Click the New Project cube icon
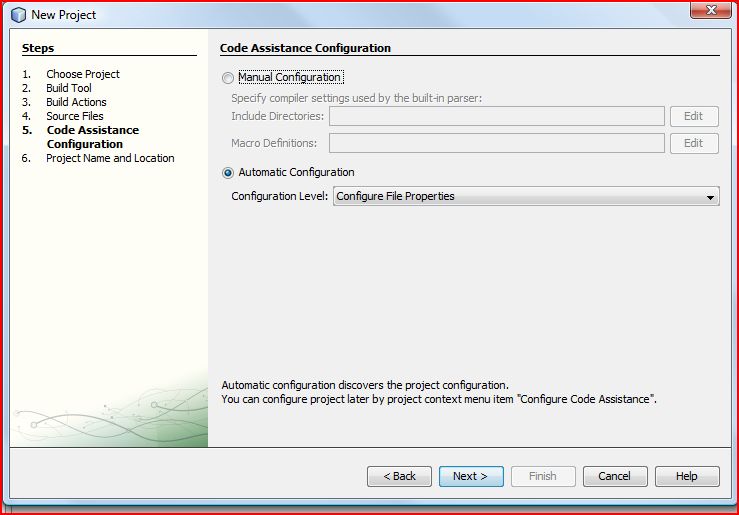The image size is (739, 515). pos(18,15)
